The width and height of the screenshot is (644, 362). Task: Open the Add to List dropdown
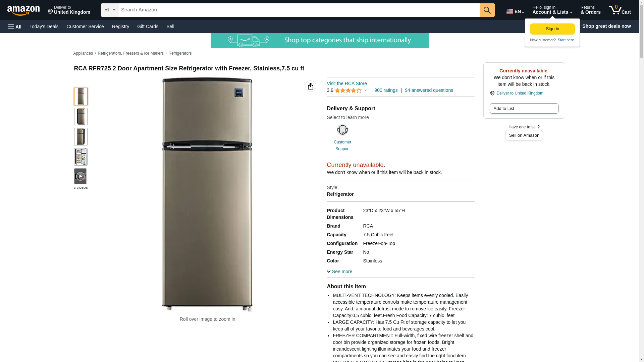pyautogui.click(x=524, y=109)
